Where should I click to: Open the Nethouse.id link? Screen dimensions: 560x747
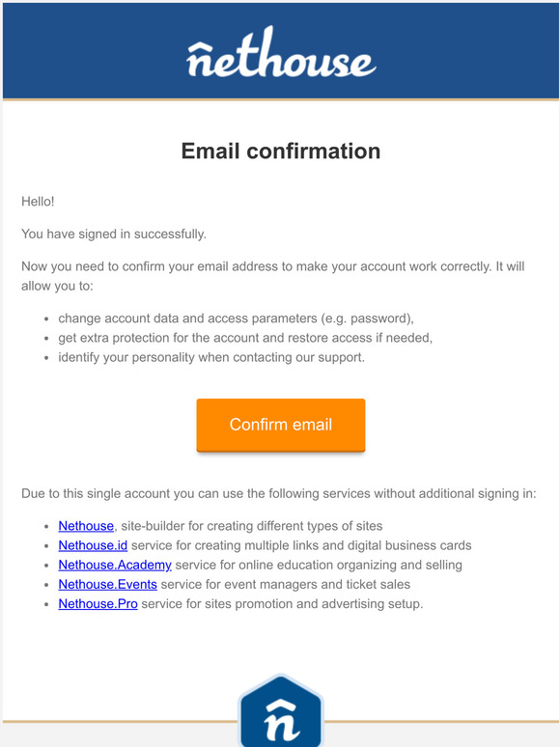click(x=93, y=545)
